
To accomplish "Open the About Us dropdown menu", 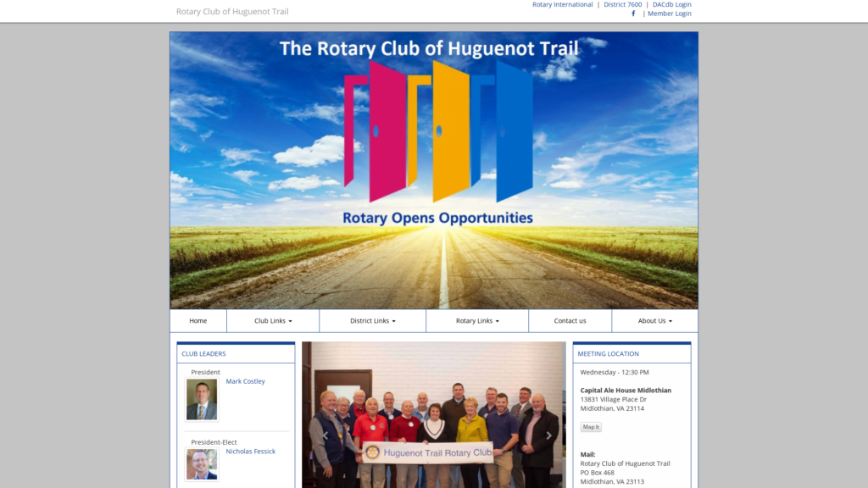I will pos(655,321).
